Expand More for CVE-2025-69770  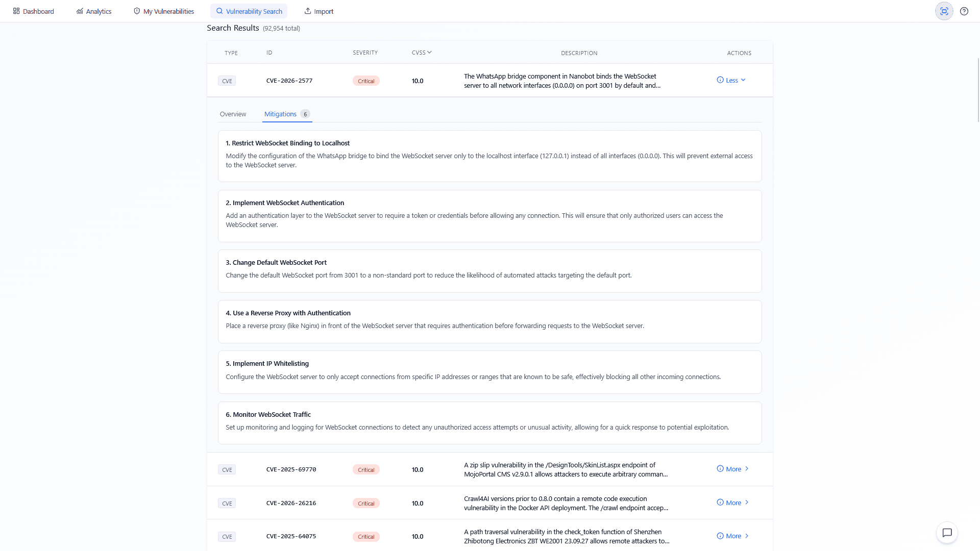click(x=733, y=469)
